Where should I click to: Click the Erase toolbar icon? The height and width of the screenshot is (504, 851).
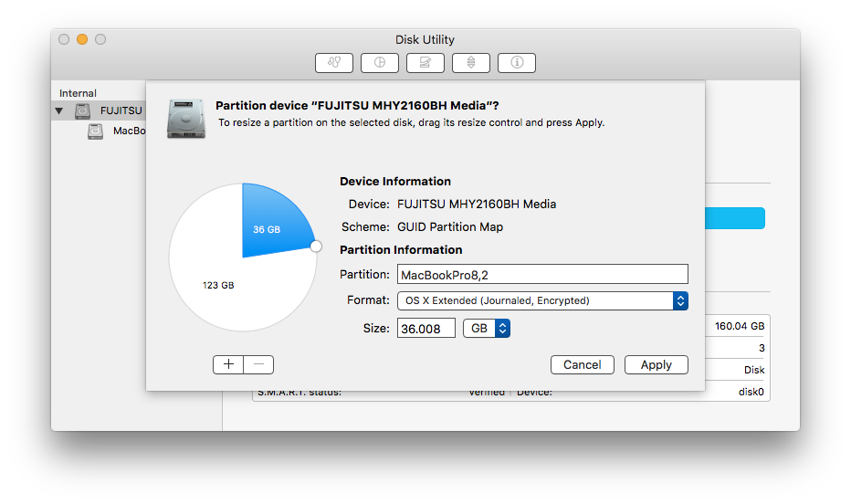(425, 62)
